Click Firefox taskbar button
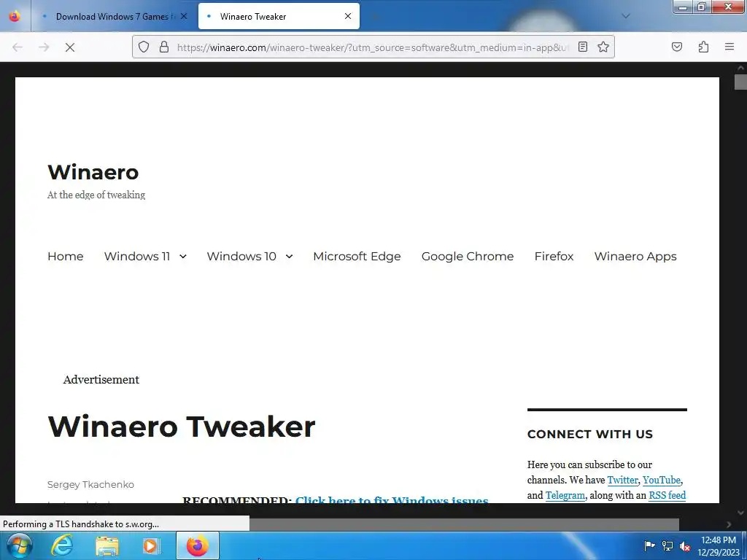 pos(198,545)
